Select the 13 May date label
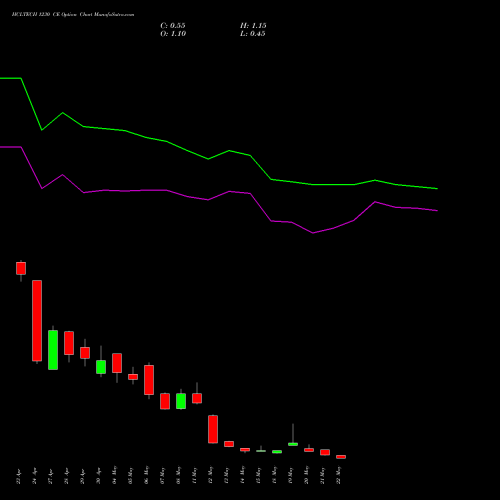 (x=227, y=475)
